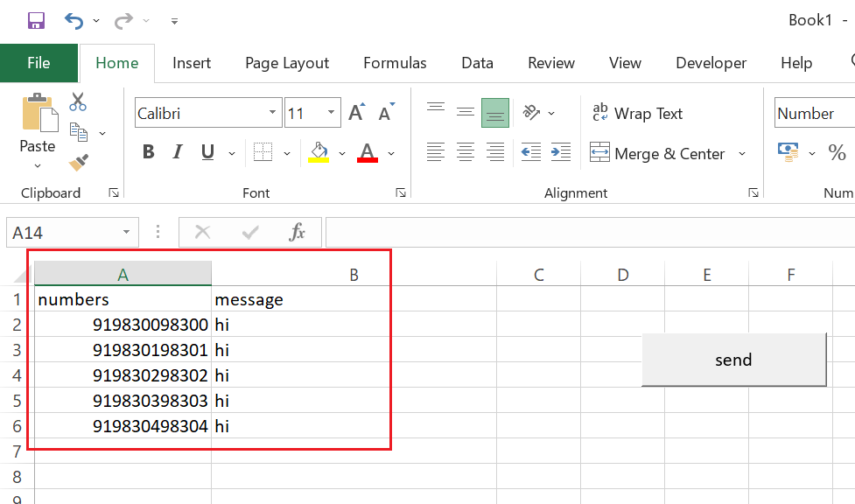Toggle Wrap Text

coord(637,113)
